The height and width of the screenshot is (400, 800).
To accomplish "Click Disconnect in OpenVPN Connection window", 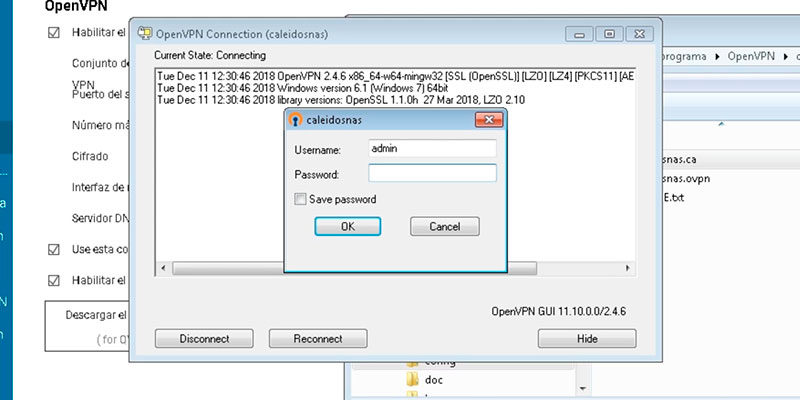I will [x=204, y=339].
